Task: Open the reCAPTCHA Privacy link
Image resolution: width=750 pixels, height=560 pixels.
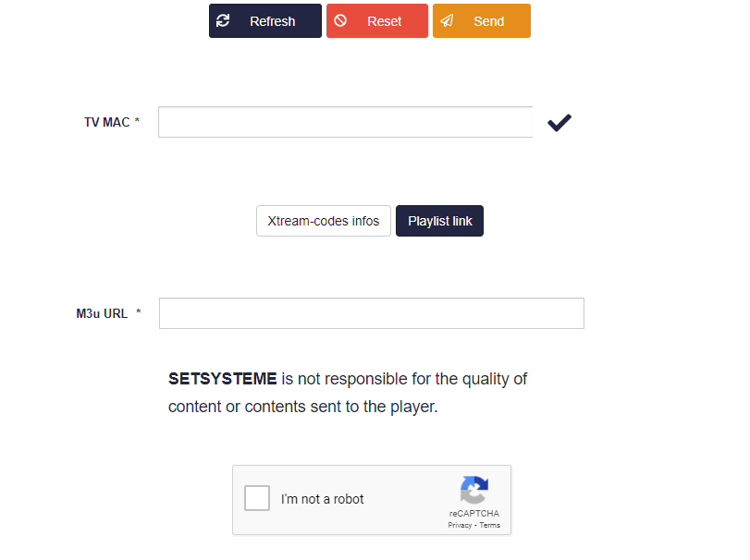Action: (x=460, y=525)
